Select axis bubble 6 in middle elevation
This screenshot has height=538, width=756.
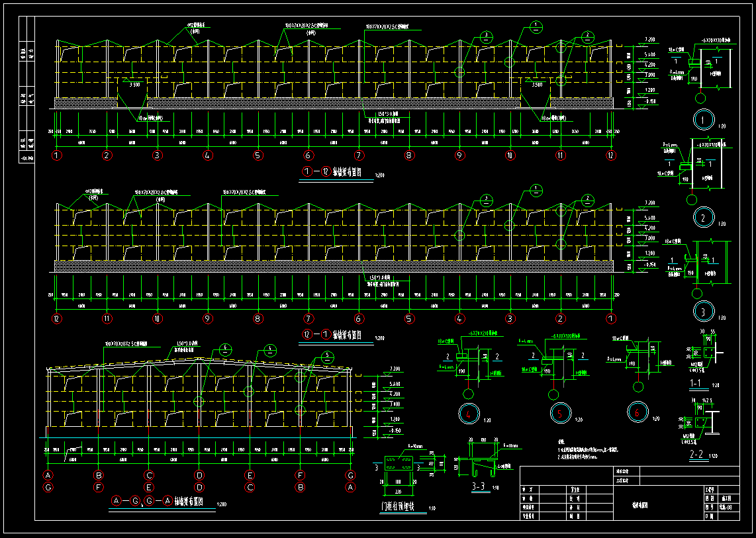coord(359,318)
